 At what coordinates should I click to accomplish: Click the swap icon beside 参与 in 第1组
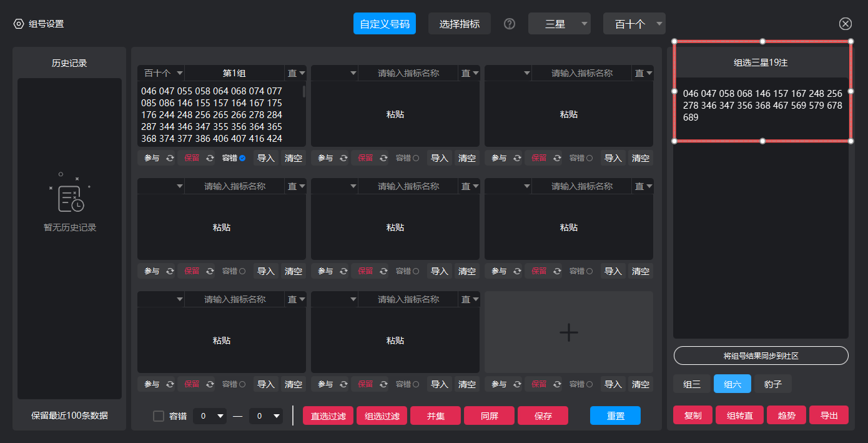[x=170, y=158]
